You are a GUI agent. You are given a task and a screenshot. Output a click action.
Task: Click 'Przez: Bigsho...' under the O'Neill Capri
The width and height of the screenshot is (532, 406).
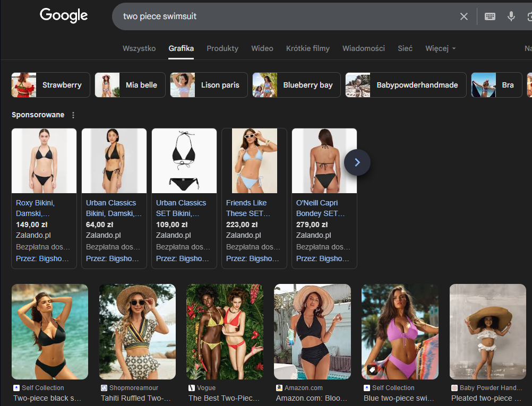323,258
